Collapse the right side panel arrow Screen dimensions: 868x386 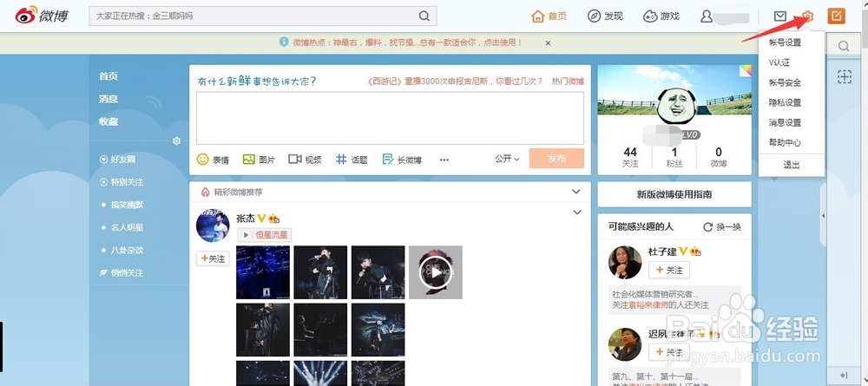tap(823, 215)
